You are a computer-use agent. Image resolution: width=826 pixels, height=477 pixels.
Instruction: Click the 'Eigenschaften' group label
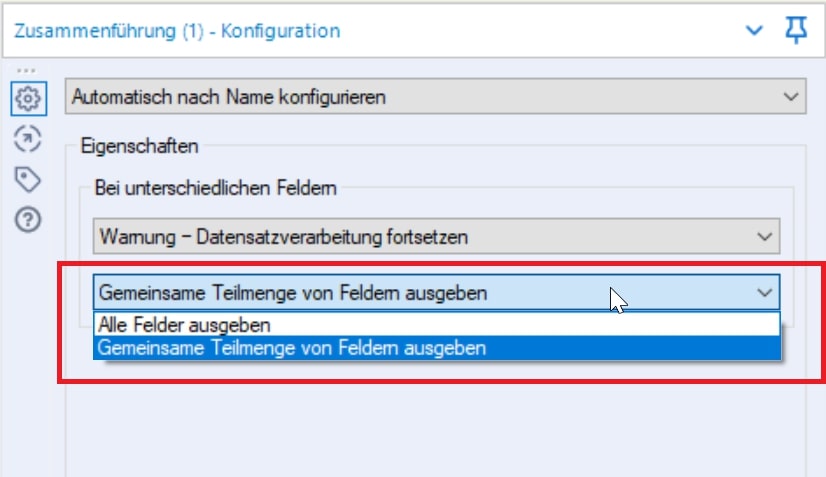pyautogui.click(x=139, y=147)
